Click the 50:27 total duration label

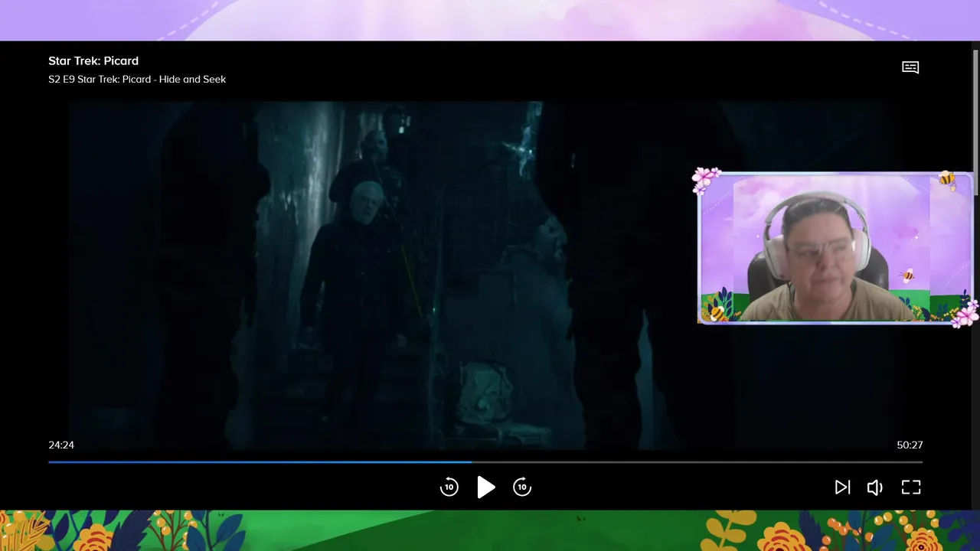[910, 445]
